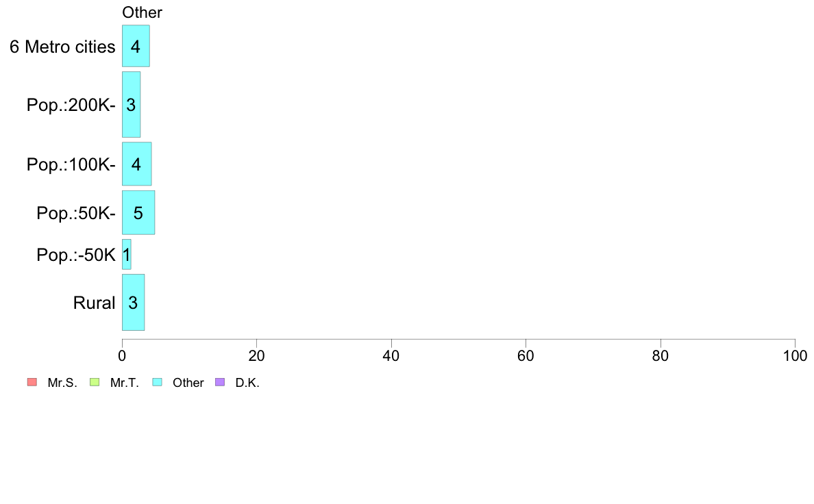Click the Mr.S. legend text
The height and width of the screenshot is (504, 814).
(62, 383)
